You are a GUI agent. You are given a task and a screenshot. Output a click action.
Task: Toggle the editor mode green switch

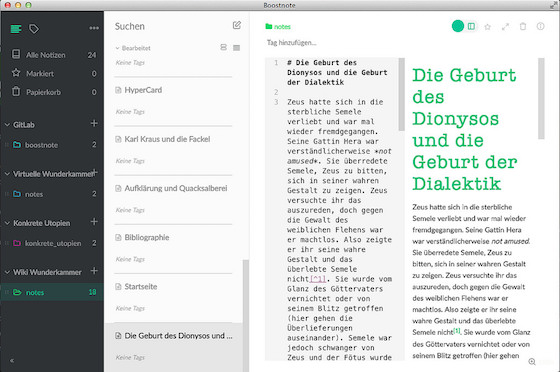click(458, 26)
